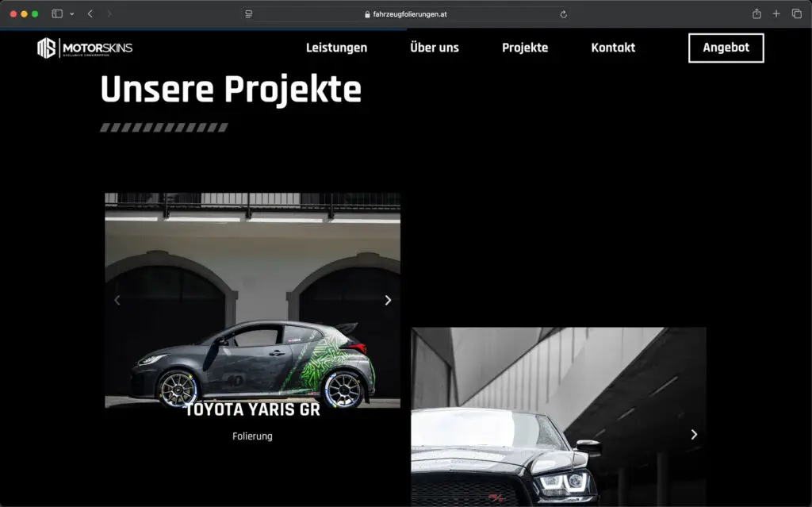Click the Angebot button
812x507 pixels.
click(726, 48)
